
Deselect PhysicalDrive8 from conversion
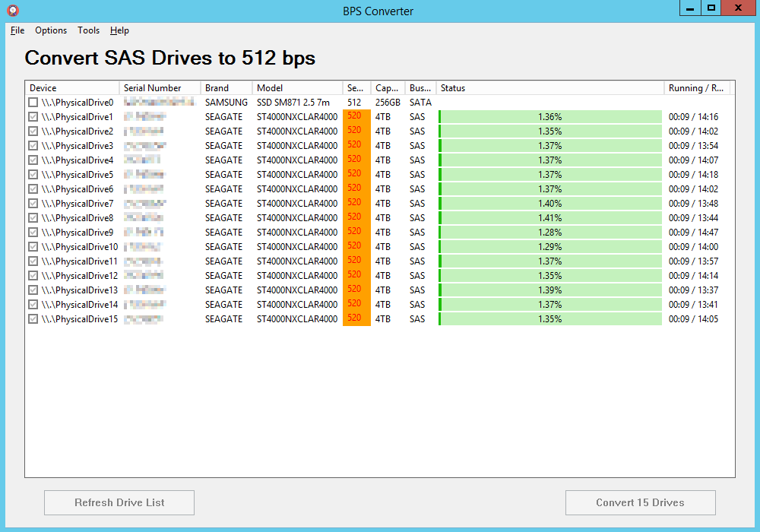click(33, 217)
